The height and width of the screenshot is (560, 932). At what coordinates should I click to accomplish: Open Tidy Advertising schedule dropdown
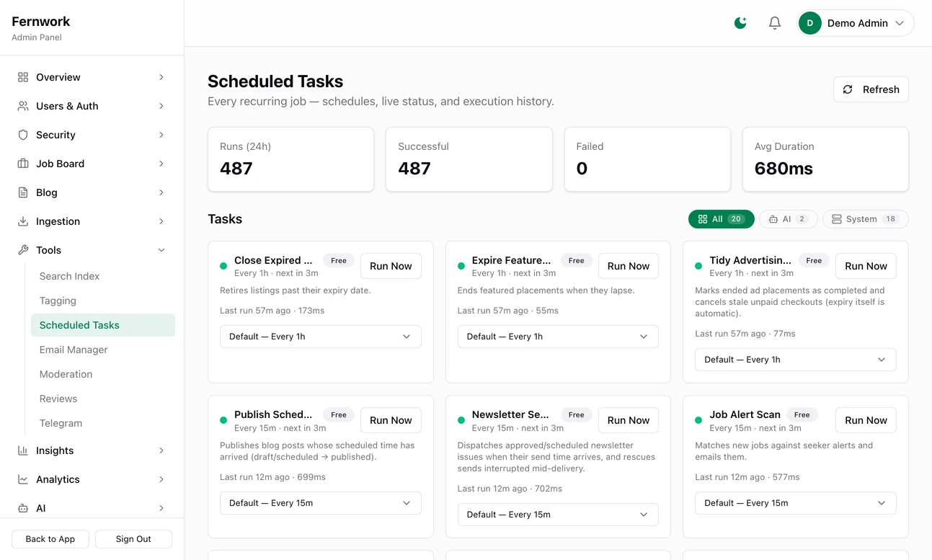pos(796,360)
